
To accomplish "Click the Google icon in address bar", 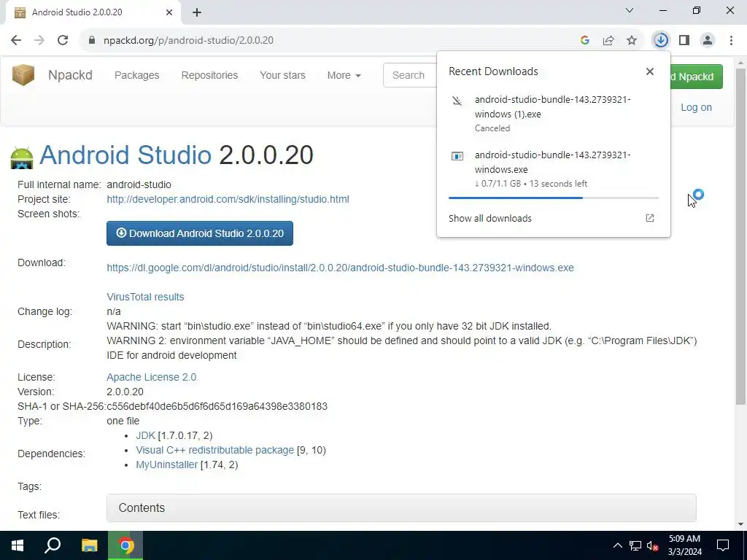I will [585, 40].
